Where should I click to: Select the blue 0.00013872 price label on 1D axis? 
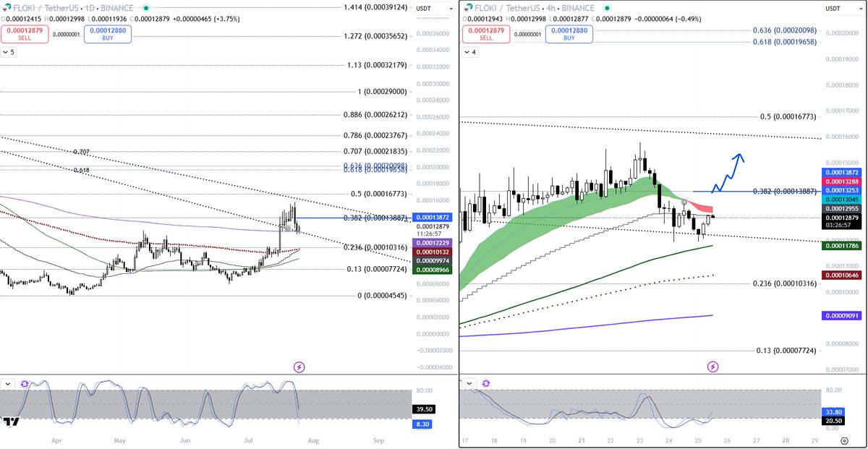[430, 218]
